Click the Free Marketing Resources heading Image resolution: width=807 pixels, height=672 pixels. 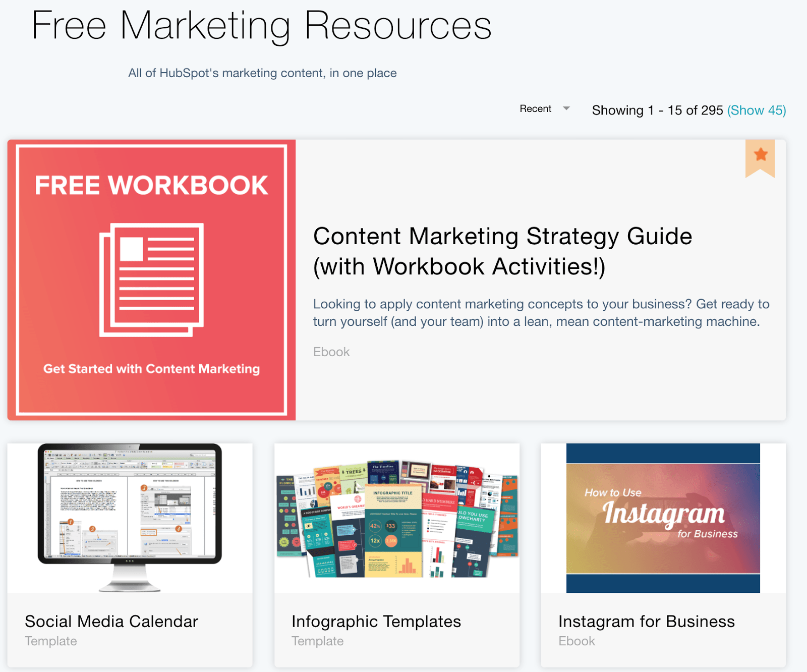point(261,26)
